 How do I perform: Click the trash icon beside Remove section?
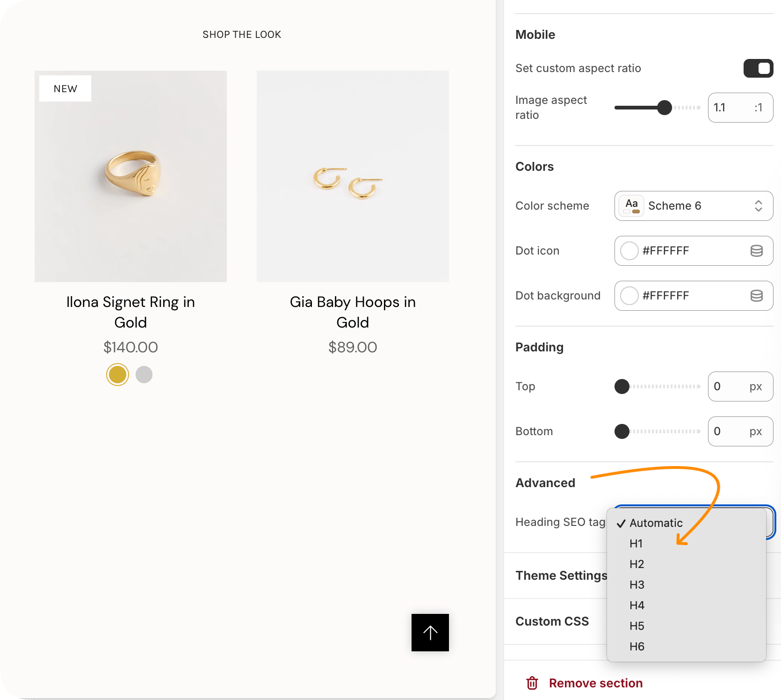[532, 683]
